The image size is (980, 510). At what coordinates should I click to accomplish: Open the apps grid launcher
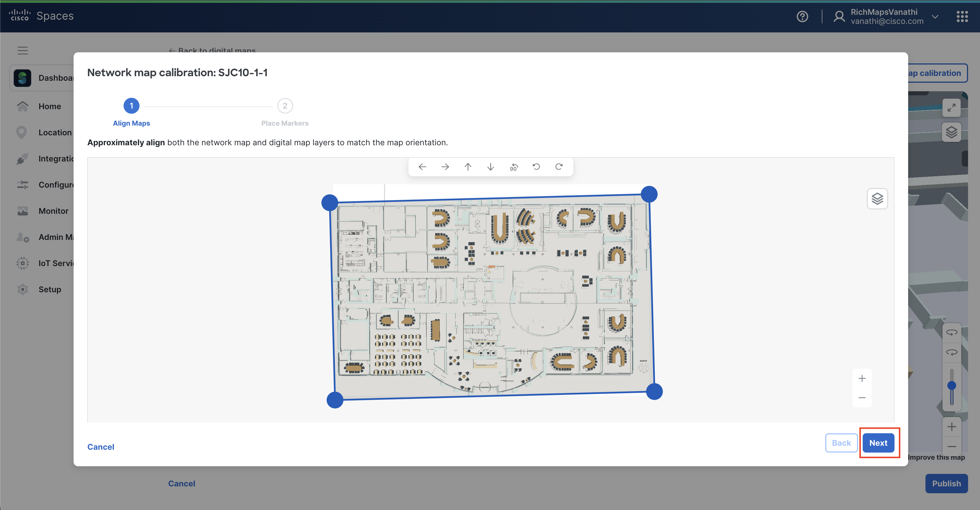(x=962, y=16)
